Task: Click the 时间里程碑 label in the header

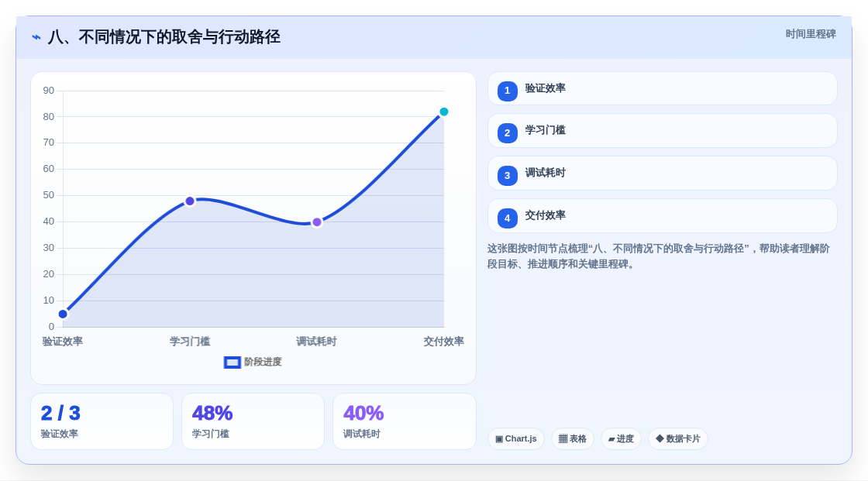Action: click(811, 34)
